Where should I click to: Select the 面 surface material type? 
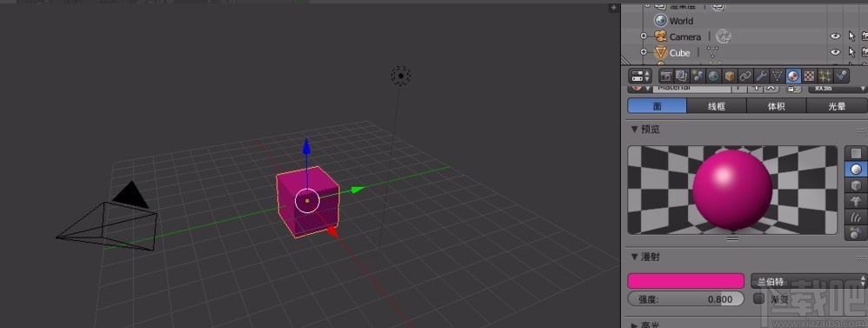pyautogui.click(x=658, y=106)
